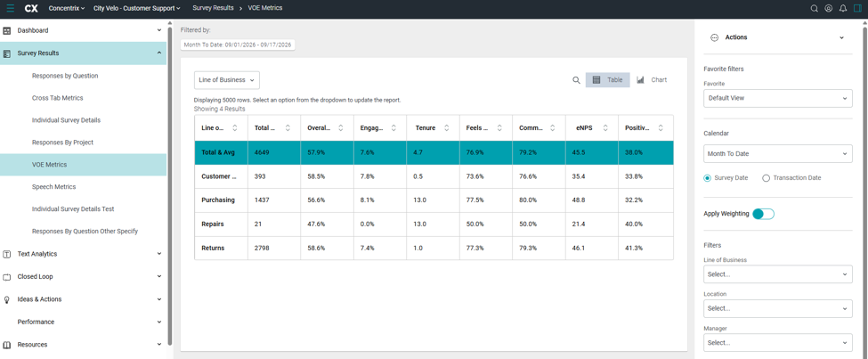Click the Survey Results breadcrumb

(x=213, y=8)
